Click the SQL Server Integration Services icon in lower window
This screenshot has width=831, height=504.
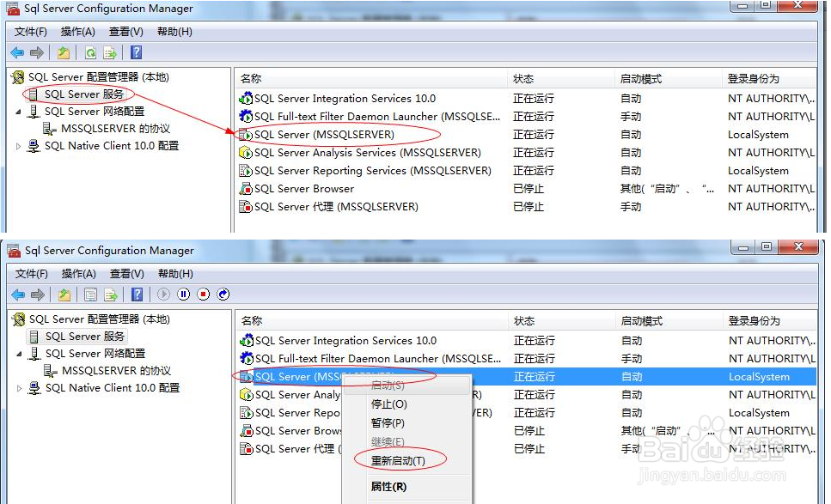point(247,340)
